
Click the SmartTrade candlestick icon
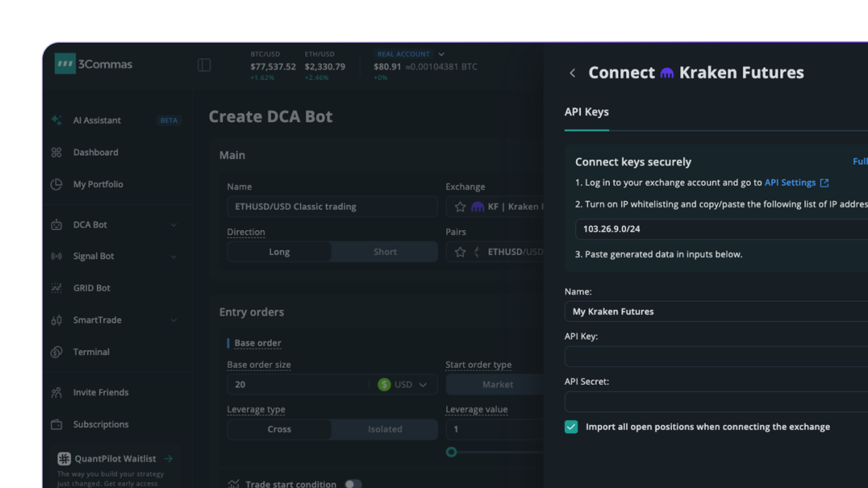point(57,320)
